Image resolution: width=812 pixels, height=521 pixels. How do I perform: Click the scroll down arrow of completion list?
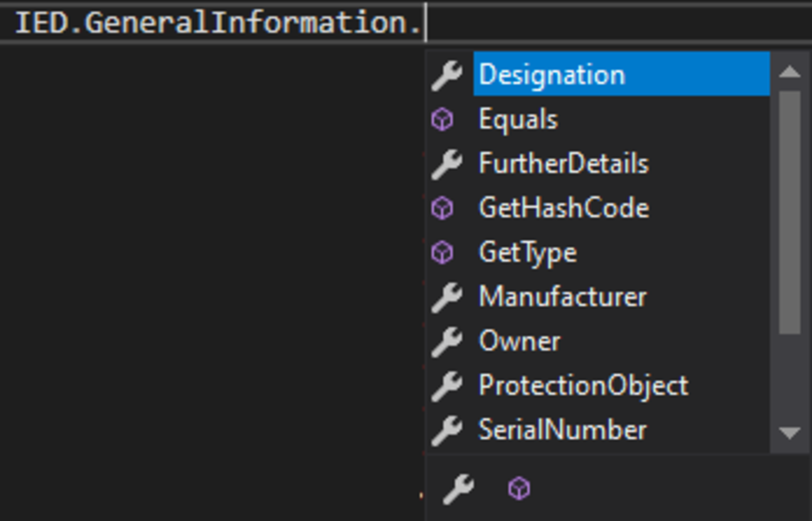[789, 433]
